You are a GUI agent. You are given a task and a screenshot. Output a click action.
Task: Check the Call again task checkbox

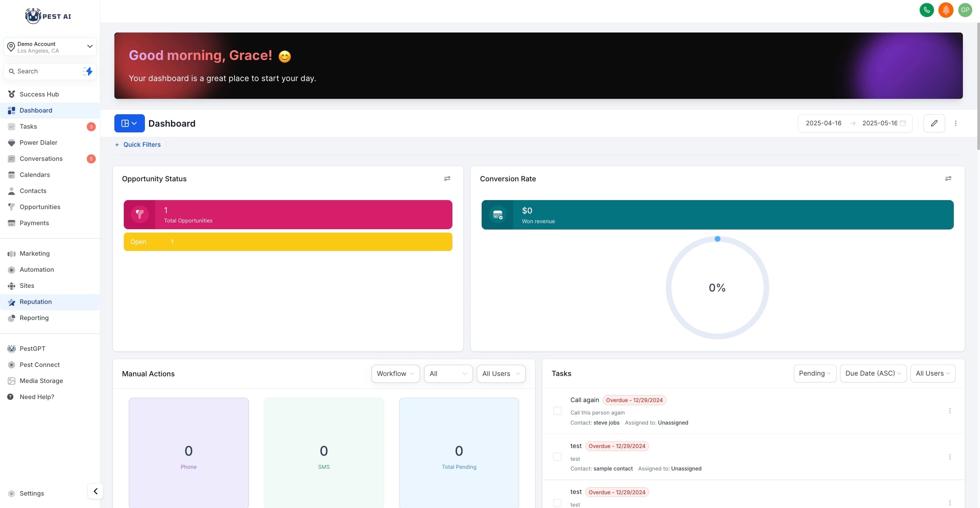[557, 411]
